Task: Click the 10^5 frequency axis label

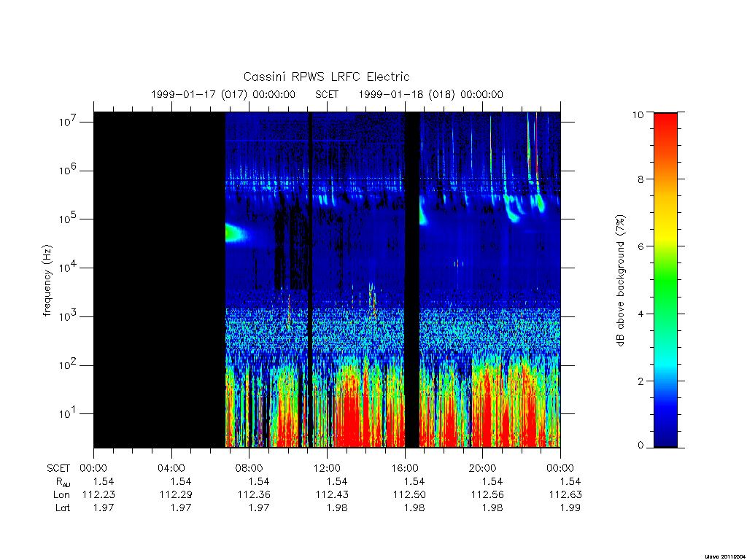Action: pos(69,219)
